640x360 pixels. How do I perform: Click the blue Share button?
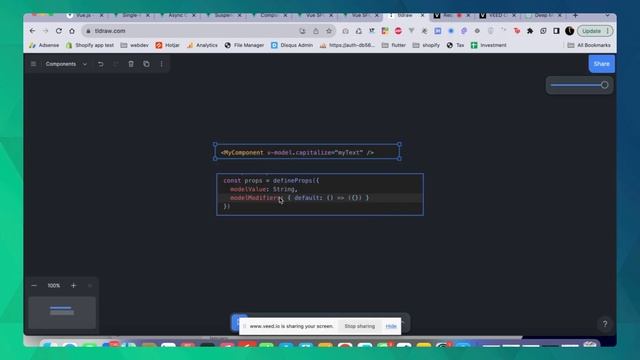click(602, 64)
